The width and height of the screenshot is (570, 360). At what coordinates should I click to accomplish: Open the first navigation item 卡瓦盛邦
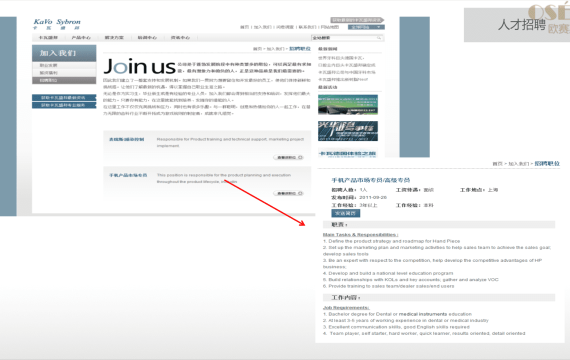[48, 37]
